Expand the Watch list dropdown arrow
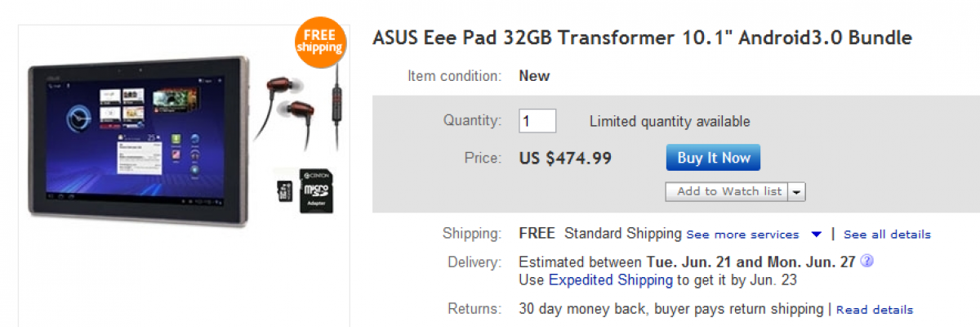Image resolution: width=980 pixels, height=327 pixels. coord(797,191)
